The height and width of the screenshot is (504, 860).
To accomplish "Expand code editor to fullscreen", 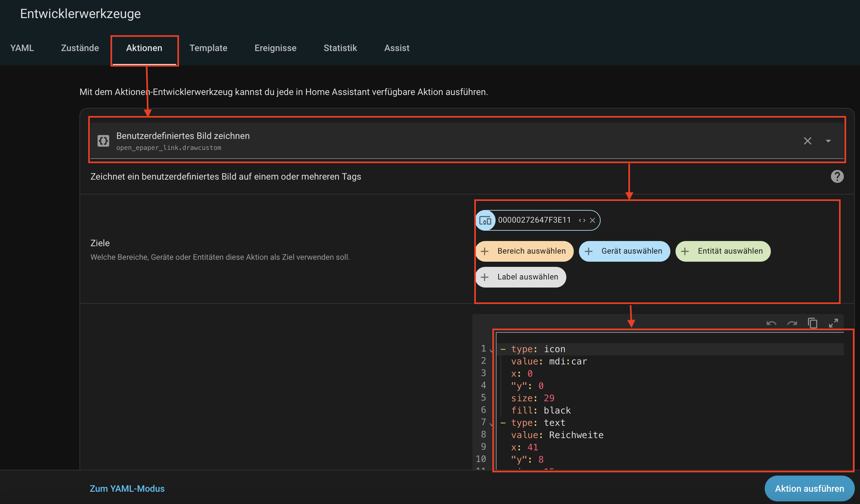I will click(x=834, y=323).
